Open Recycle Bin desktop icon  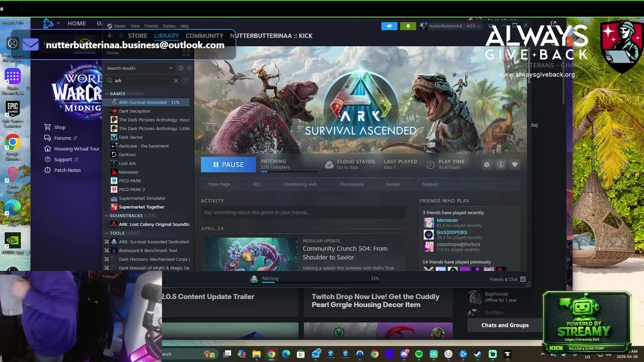tap(13, 22)
